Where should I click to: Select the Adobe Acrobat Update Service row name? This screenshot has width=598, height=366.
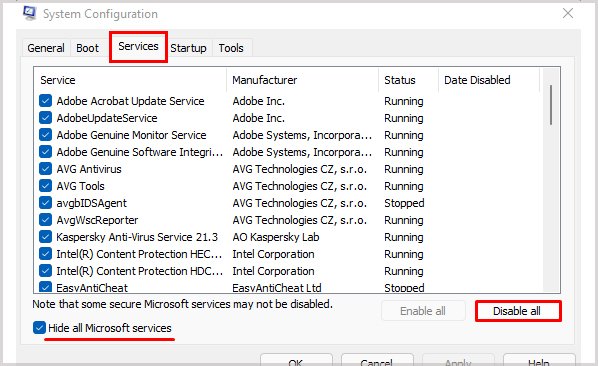130,101
